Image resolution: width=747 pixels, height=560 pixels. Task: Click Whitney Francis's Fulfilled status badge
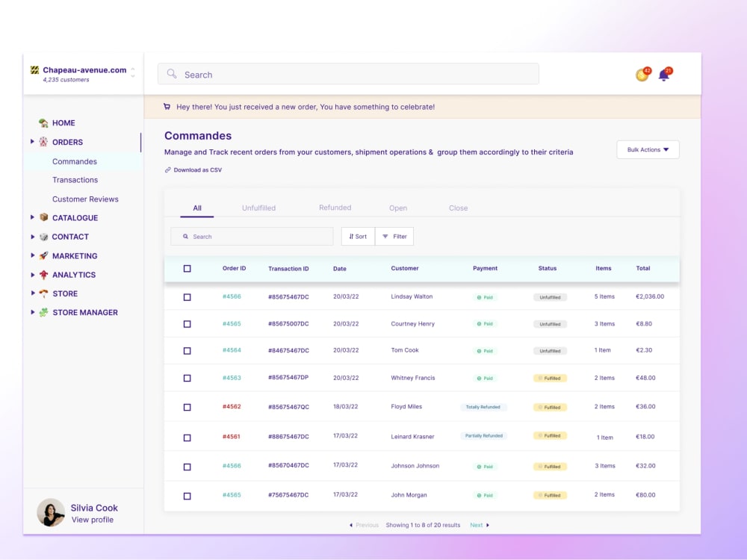[x=551, y=378]
